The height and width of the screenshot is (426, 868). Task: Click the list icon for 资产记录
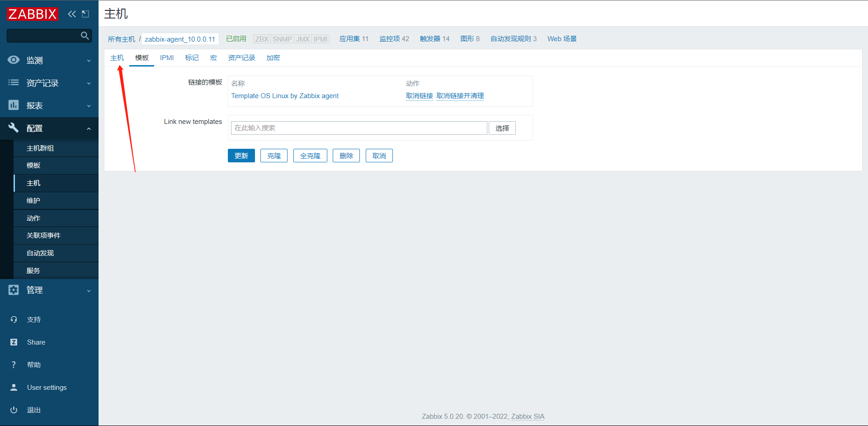[x=14, y=83]
